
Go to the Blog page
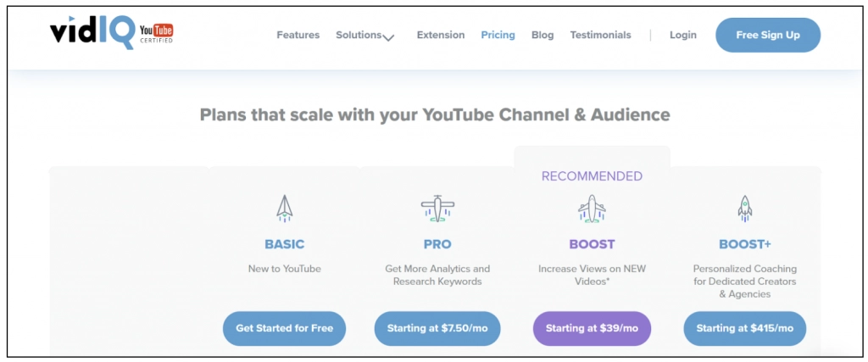542,36
